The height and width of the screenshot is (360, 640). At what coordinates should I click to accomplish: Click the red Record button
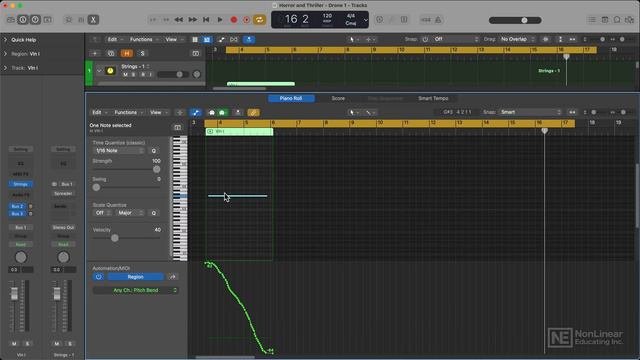coord(234,20)
